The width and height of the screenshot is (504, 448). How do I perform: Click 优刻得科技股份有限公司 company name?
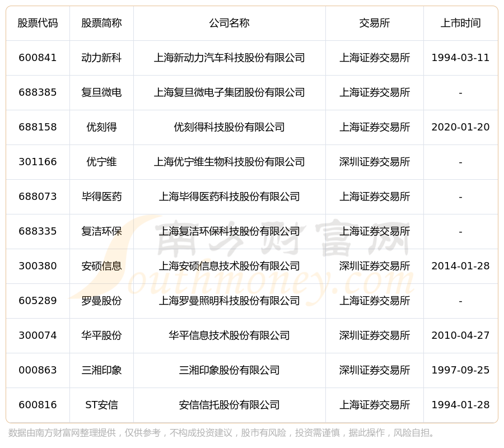pyautogui.click(x=229, y=127)
